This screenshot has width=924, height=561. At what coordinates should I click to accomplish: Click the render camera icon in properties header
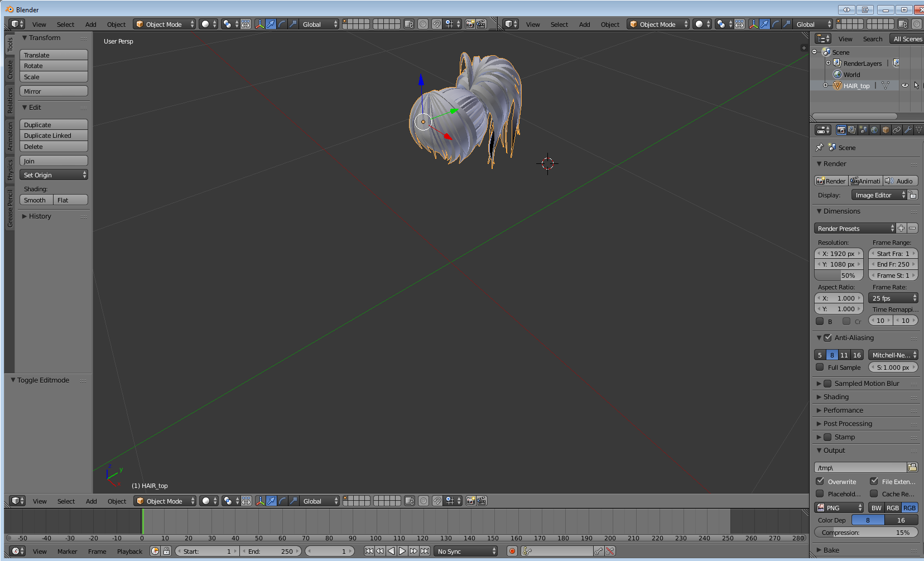point(841,130)
